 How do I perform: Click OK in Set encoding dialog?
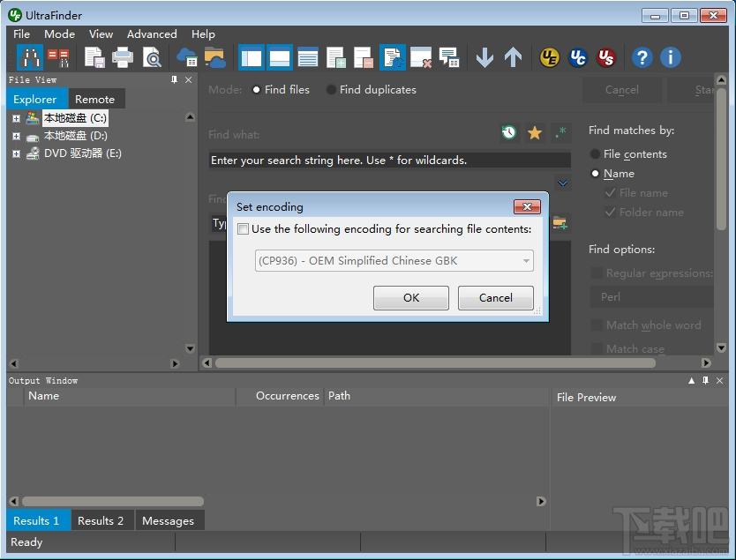[411, 298]
